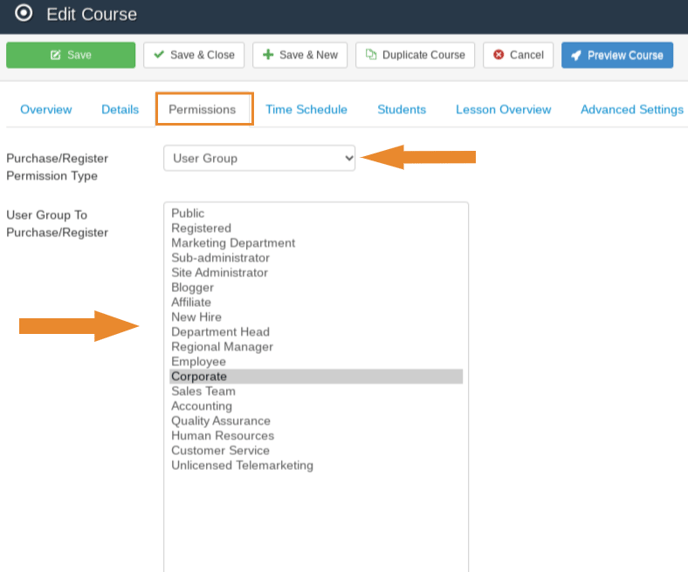Select the New Hire user group
Viewport: 688px width, 572px height.
pyautogui.click(x=196, y=317)
